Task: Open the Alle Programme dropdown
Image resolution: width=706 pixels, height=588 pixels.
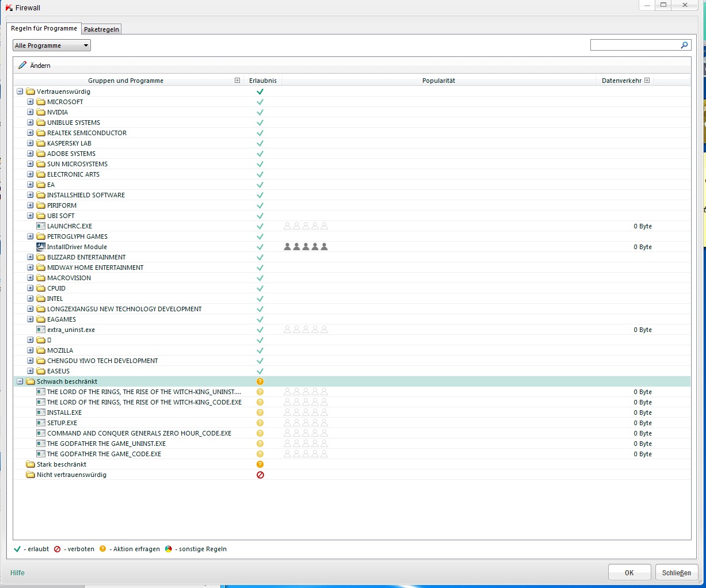Action: (x=52, y=45)
